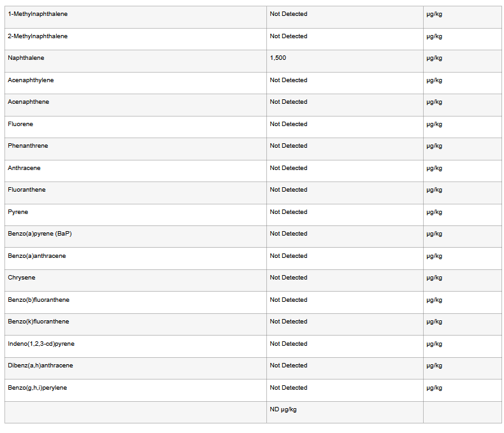504x433 pixels.
Task: Select the Fluoranthene compound name
Action: [27, 190]
